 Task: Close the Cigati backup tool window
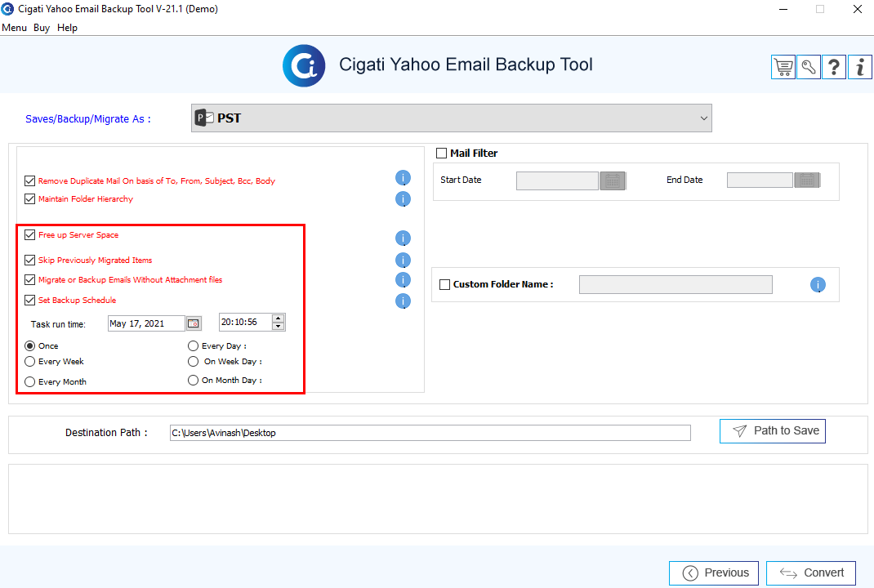[858, 9]
